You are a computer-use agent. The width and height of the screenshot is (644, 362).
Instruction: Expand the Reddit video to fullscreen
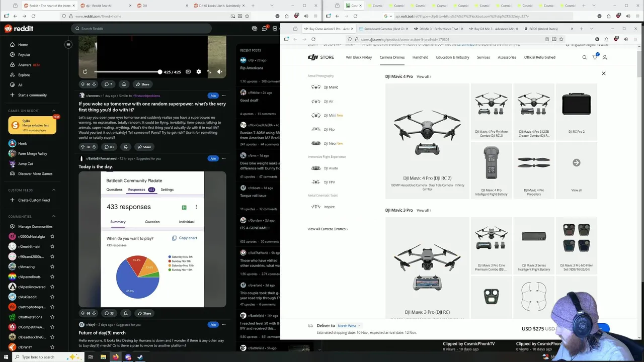point(209,72)
